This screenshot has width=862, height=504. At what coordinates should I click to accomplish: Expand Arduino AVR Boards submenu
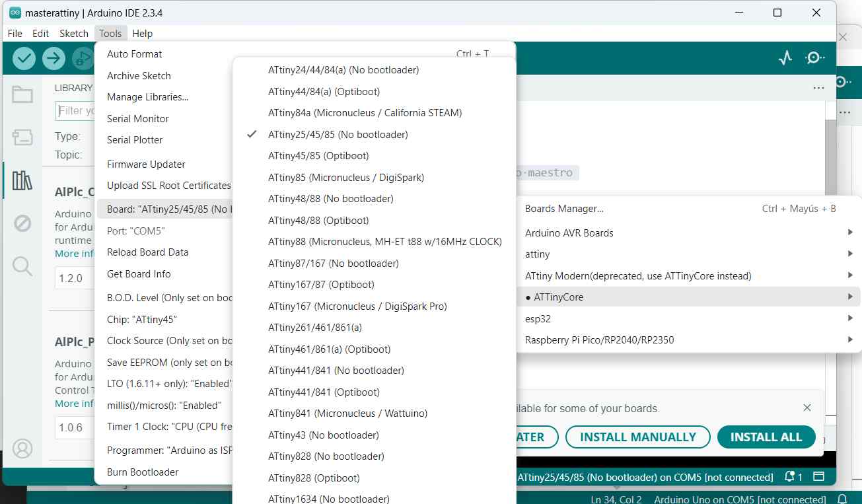tap(689, 233)
